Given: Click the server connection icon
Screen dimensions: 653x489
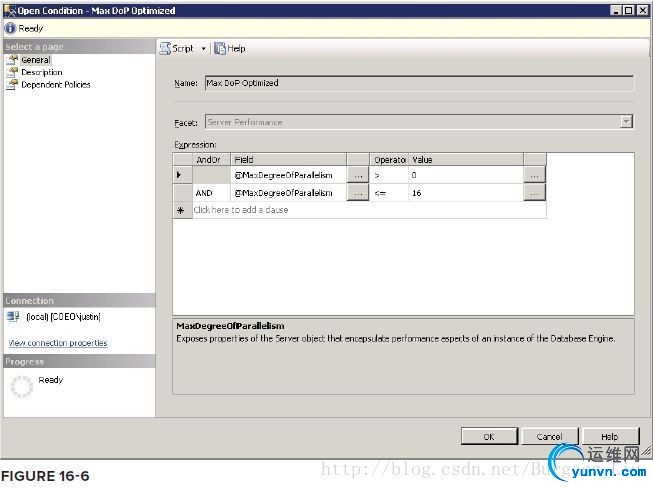Looking at the screenshot, I should point(13,317).
